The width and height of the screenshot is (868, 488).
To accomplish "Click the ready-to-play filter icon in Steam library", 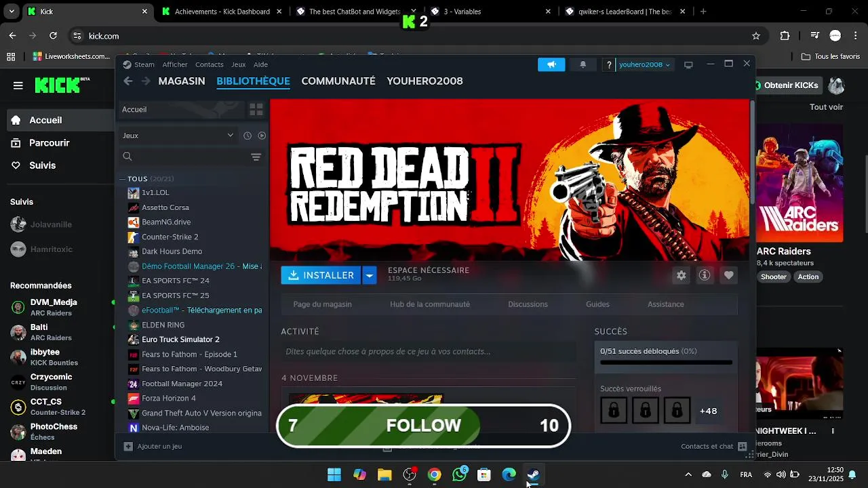I will [x=262, y=136].
